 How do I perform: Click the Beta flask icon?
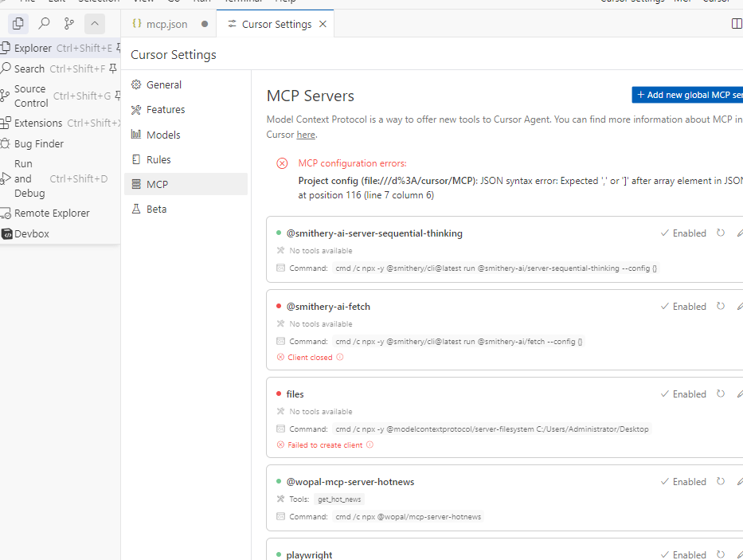(x=136, y=209)
